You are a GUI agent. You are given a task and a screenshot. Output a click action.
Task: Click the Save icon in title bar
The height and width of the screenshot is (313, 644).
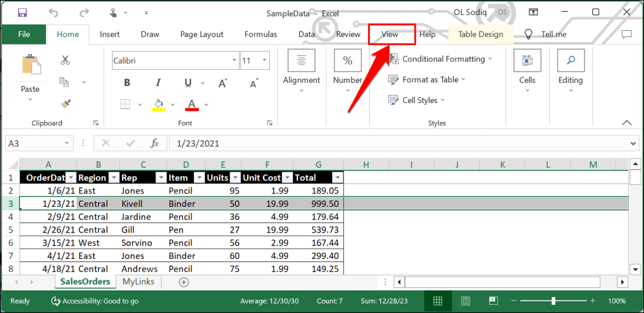[x=23, y=12]
